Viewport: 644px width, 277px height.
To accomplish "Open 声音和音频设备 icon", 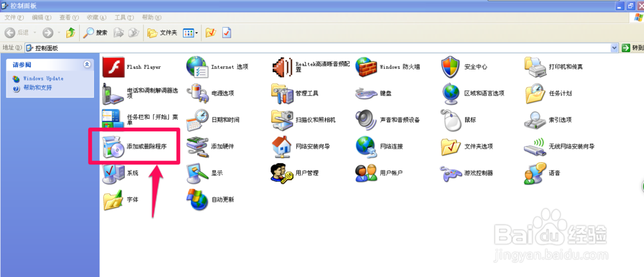I will pyautogui.click(x=366, y=120).
